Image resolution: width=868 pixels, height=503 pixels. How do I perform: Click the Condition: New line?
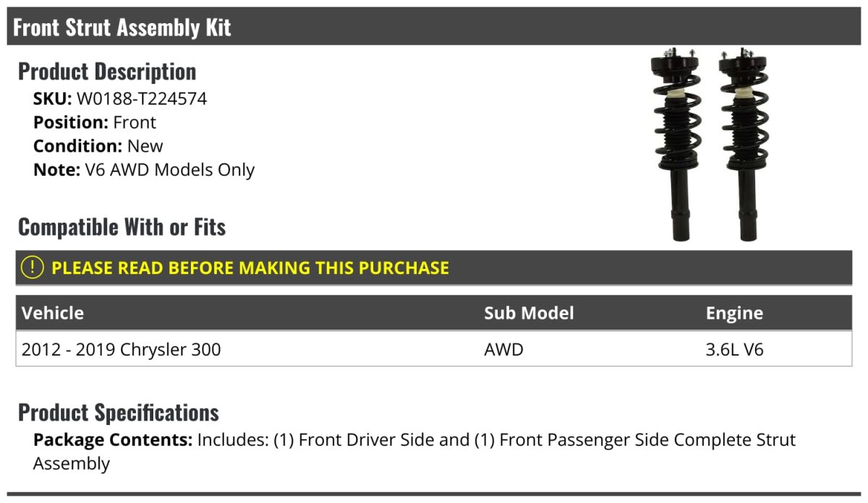tap(98, 146)
